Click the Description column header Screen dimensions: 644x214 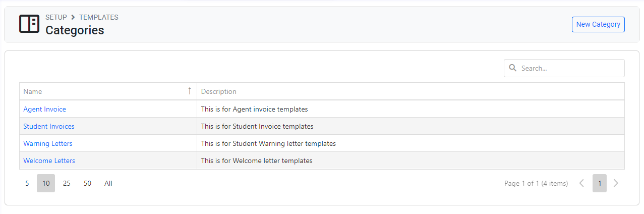[x=218, y=91]
